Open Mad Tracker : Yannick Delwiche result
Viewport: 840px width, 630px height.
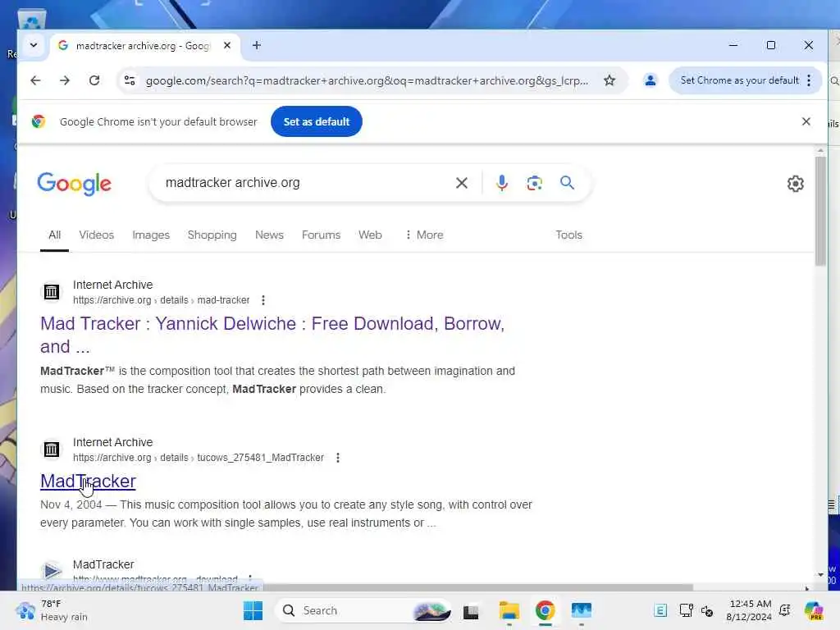pos(272,335)
